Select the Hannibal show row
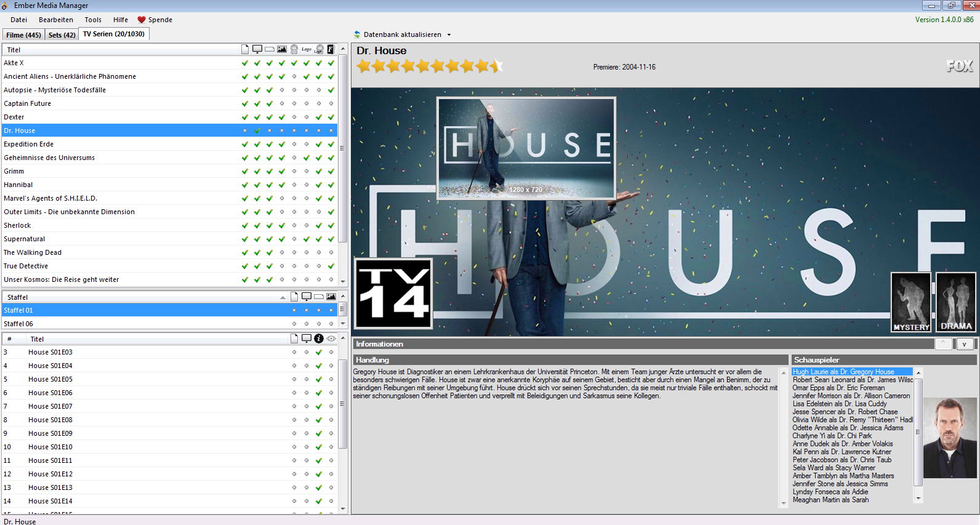This screenshot has width=980, height=525. (x=169, y=185)
